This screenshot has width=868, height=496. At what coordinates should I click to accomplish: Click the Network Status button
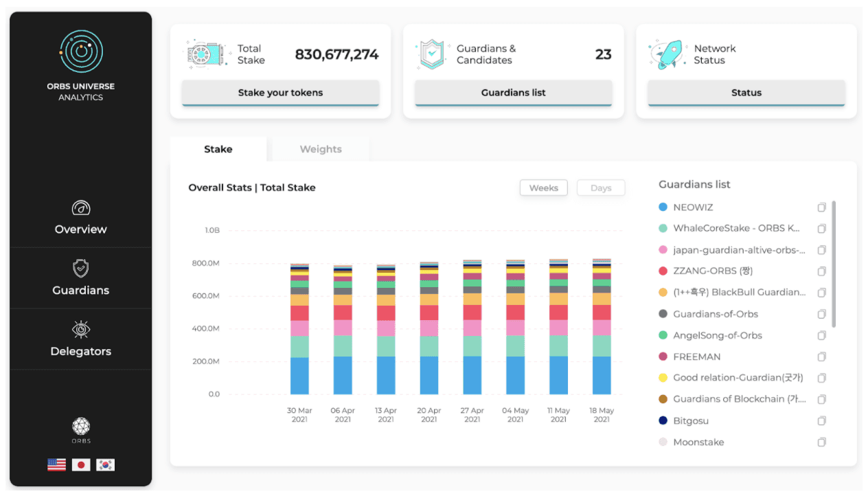[746, 93]
